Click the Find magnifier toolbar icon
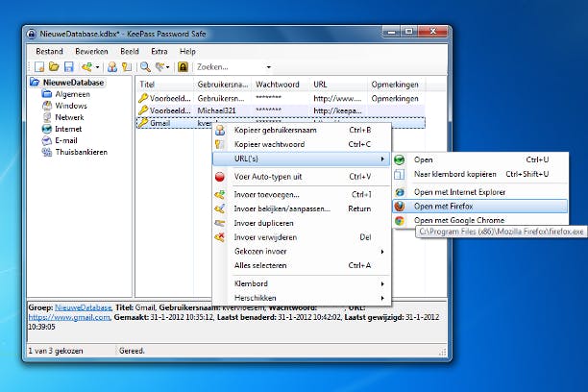This screenshot has height=392, width=588. point(145,67)
